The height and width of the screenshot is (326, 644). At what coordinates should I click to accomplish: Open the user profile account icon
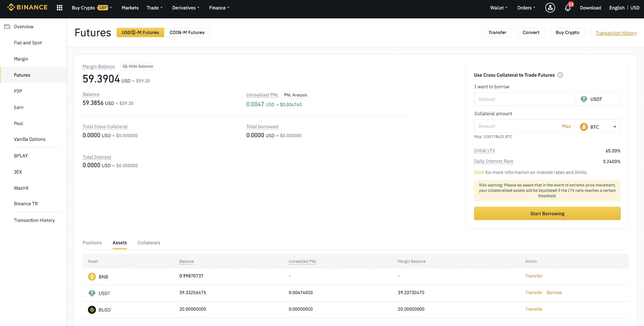tap(550, 8)
